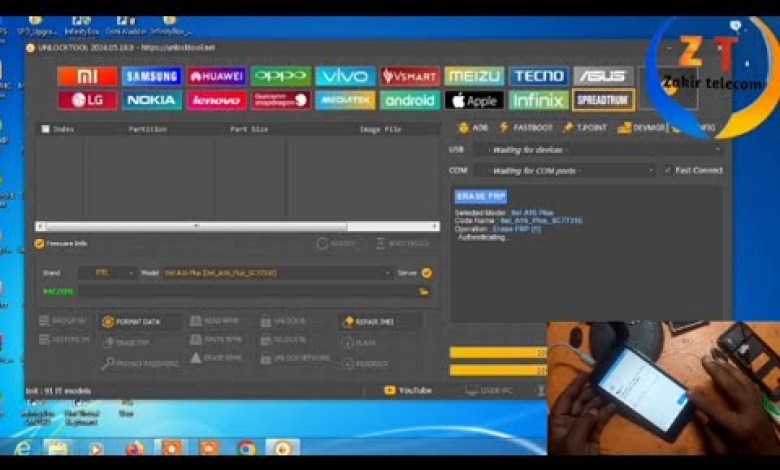Open Firefox from the taskbar

click(135, 448)
